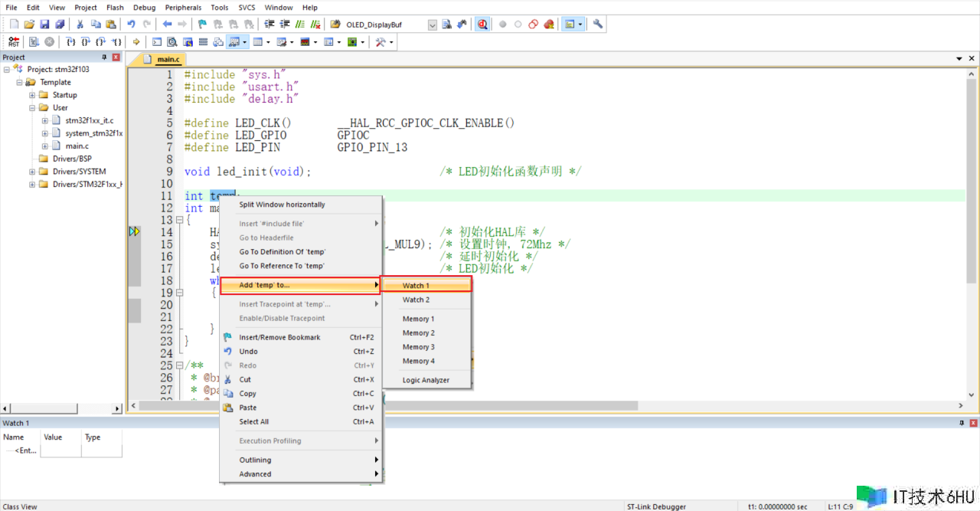Image resolution: width=980 pixels, height=511 pixels.
Task: Click the Step Over debug icon
Action: (86, 42)
